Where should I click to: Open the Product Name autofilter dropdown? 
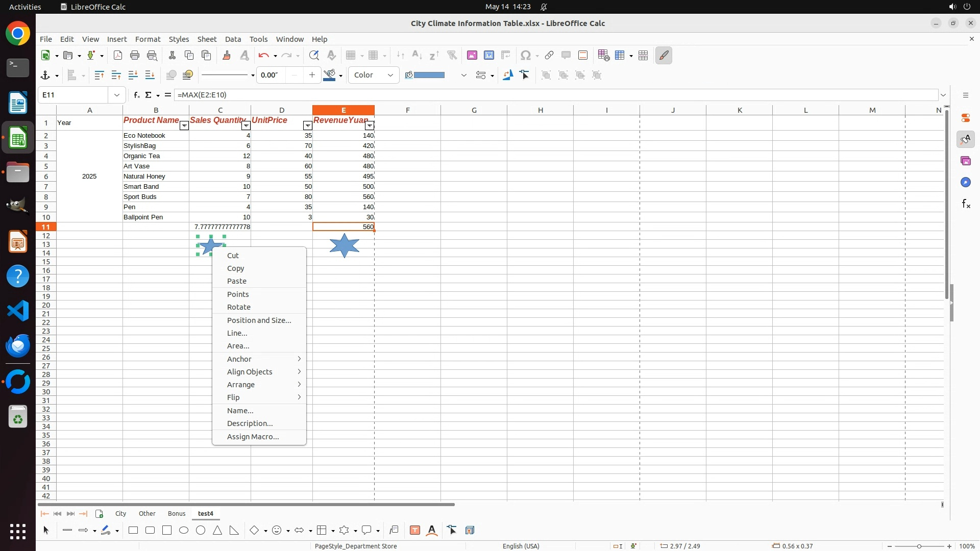[184, 126]
